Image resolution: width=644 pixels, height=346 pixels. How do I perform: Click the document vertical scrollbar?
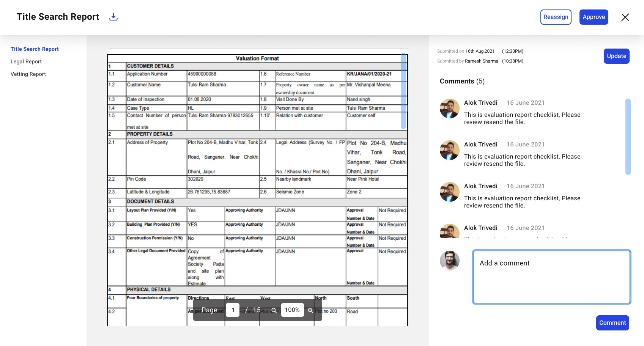point(403,91)
